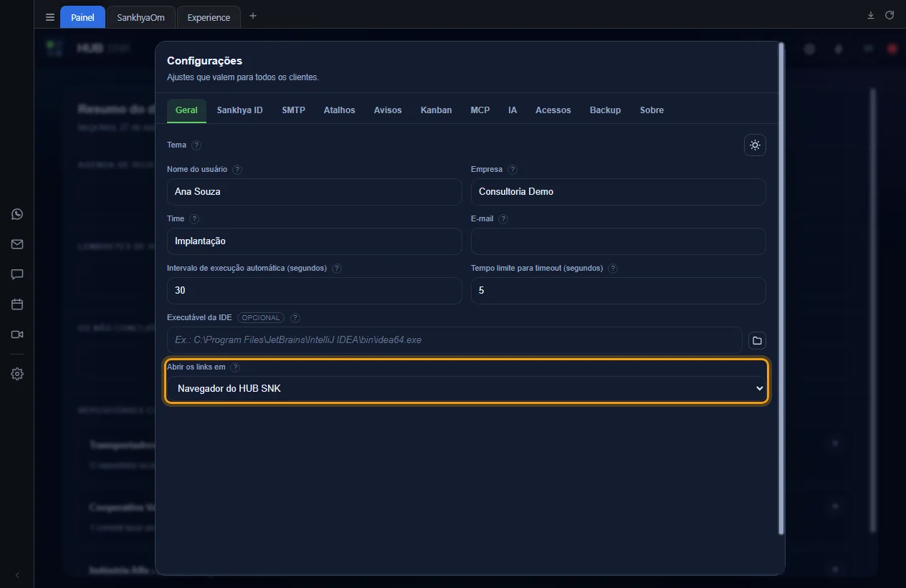Click the settings dialog vertical scrollbar

pyautogui.click(x=781, y=288)
